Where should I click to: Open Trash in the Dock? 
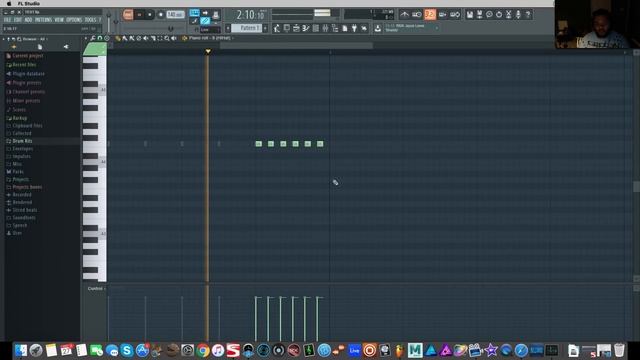(x=619, y=350)
